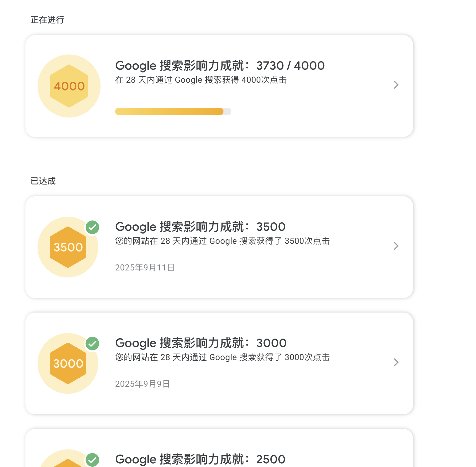
Task: Open title 'Google 搜索影响力成就: 3000'
Action: (201, 343)
